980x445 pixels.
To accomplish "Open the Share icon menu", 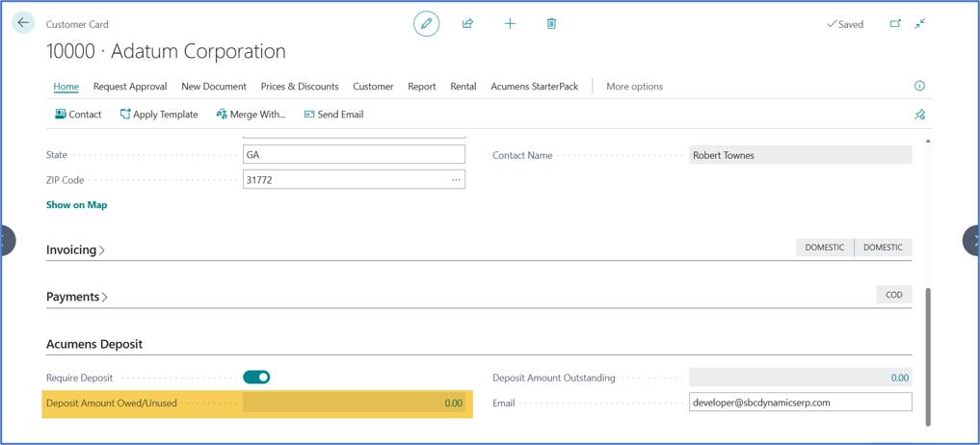I will tap(467, 24).
